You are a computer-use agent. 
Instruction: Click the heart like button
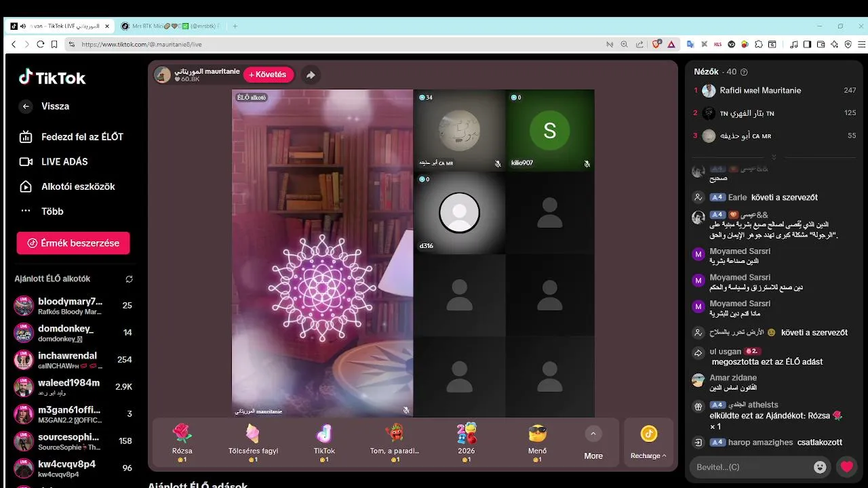click(846, 467)
